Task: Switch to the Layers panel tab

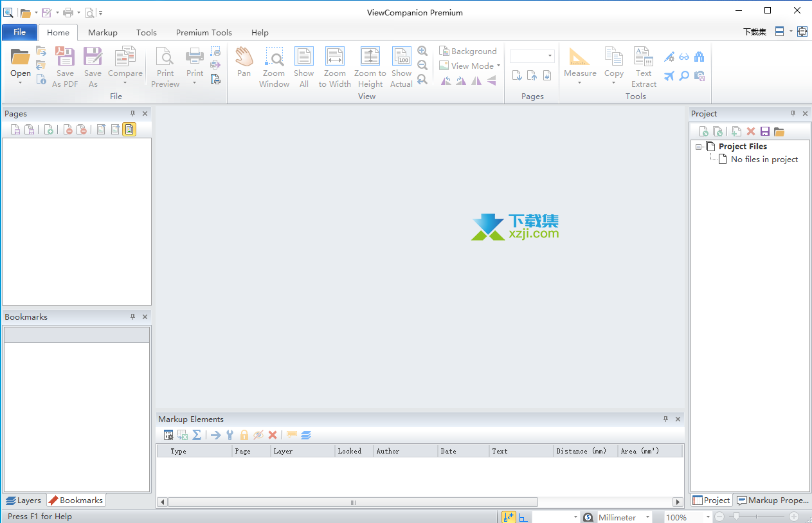Action: coord(24,500)
